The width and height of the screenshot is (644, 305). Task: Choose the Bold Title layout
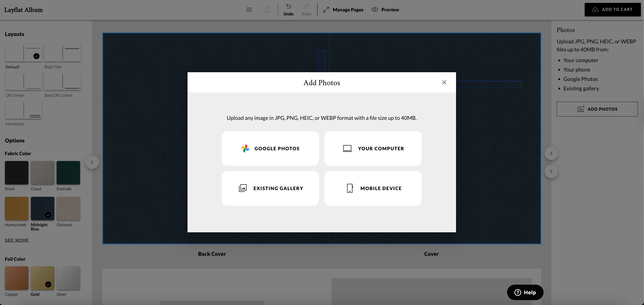pyautogui.click(x=62, y=53)
